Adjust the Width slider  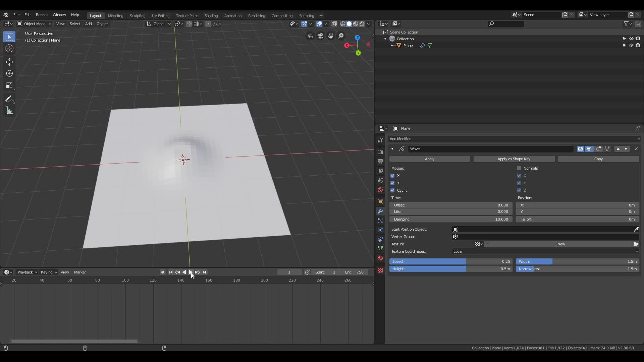(577, 261)
